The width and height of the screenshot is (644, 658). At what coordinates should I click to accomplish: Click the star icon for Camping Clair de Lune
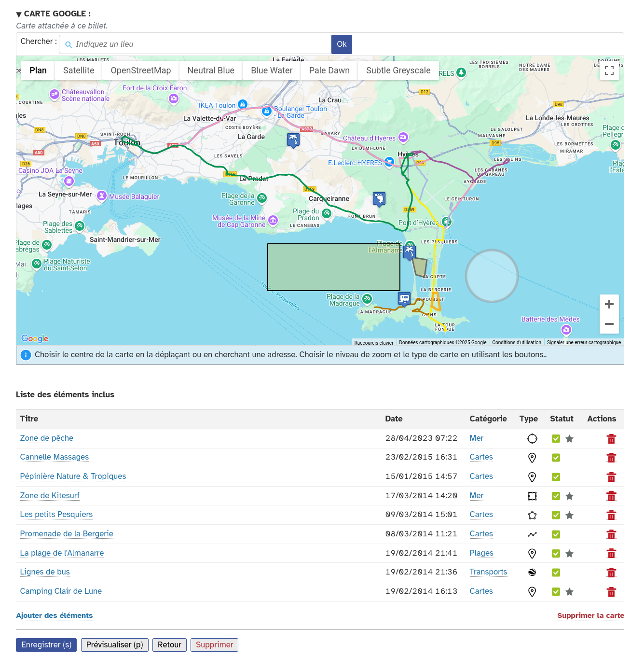click(569, 592)
